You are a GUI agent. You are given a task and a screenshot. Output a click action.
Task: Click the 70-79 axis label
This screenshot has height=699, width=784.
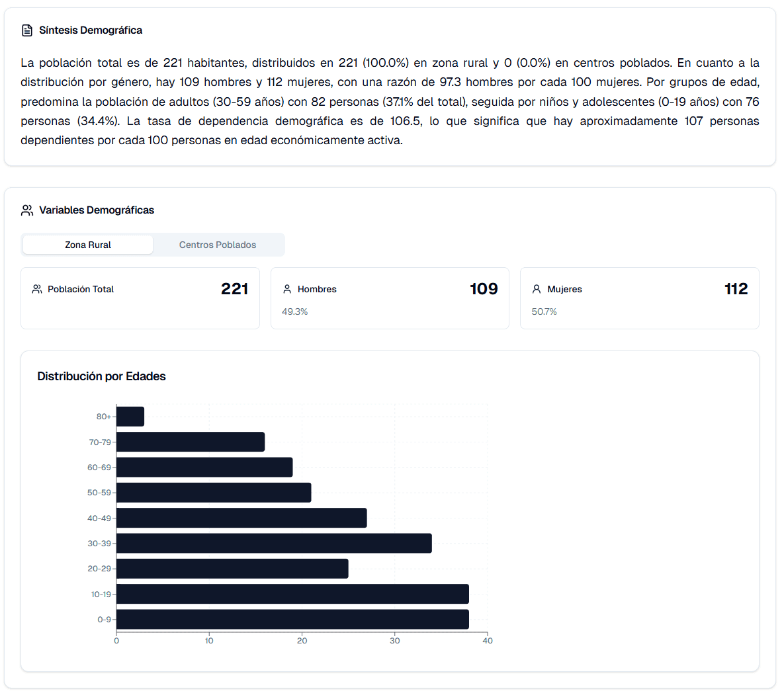tap(100, 442)
